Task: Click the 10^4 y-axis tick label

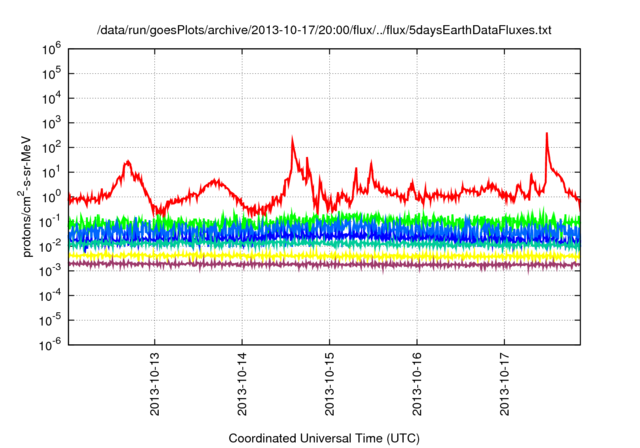Action: pyautogui.click(x=51, y=99)
